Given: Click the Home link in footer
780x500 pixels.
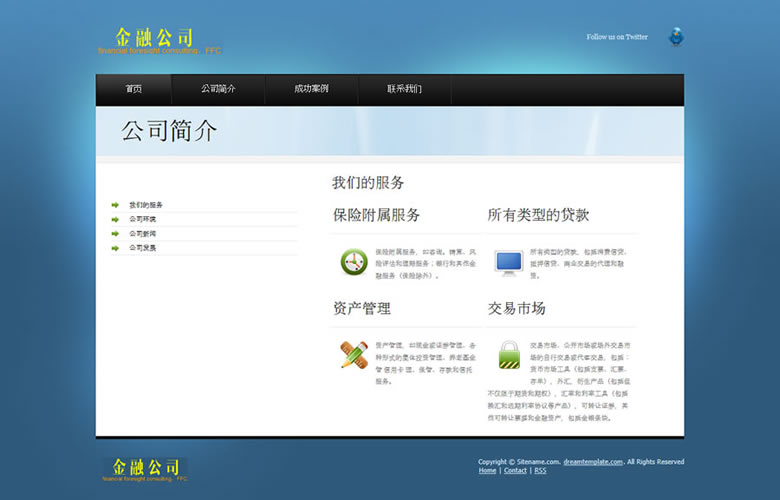Looking at the screenshot, I should (x=487, y=471).
